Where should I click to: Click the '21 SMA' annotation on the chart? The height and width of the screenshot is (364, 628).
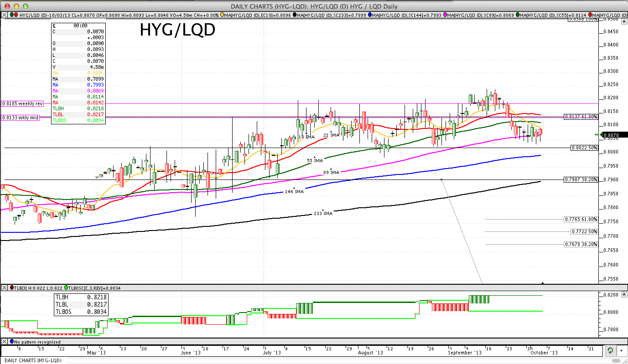coord(332,136)
